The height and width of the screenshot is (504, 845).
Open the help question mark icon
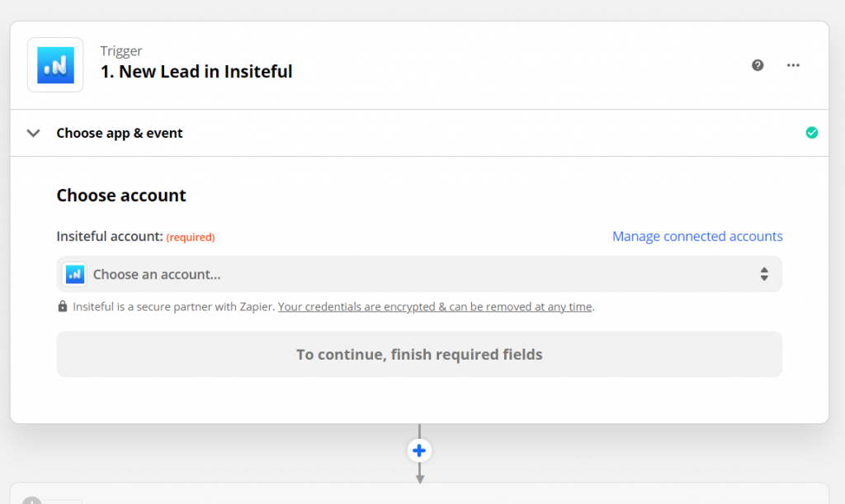(x=758, y=65)
